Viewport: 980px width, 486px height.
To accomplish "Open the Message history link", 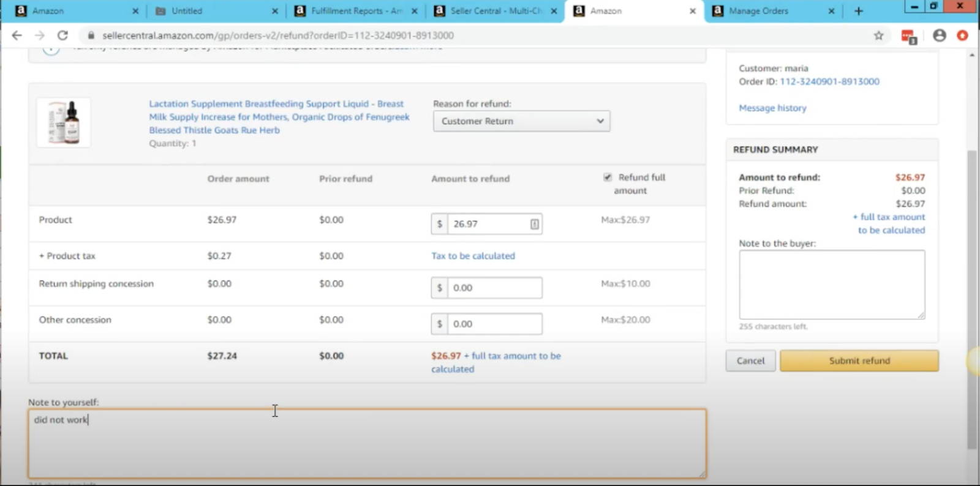I will pos(772,108).
